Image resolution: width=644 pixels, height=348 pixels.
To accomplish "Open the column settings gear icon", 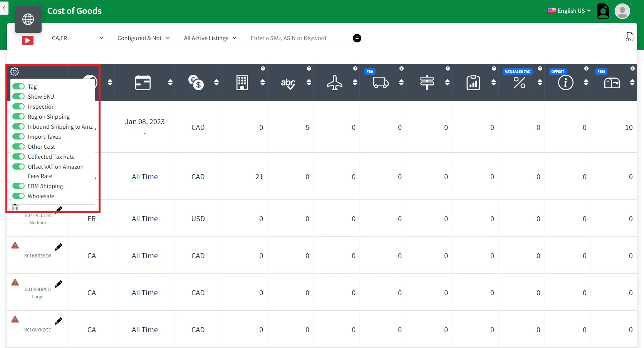I will (x=15, y=72).
